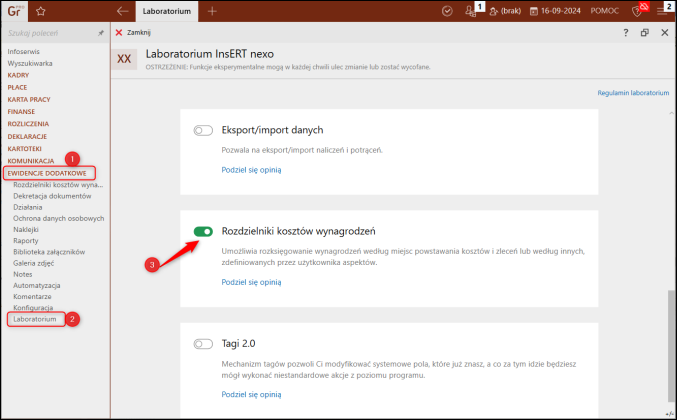Image resolution: width=677 pixels, height=420 pixels.
Task: Pin the command search panel
Action: (101, 33)
